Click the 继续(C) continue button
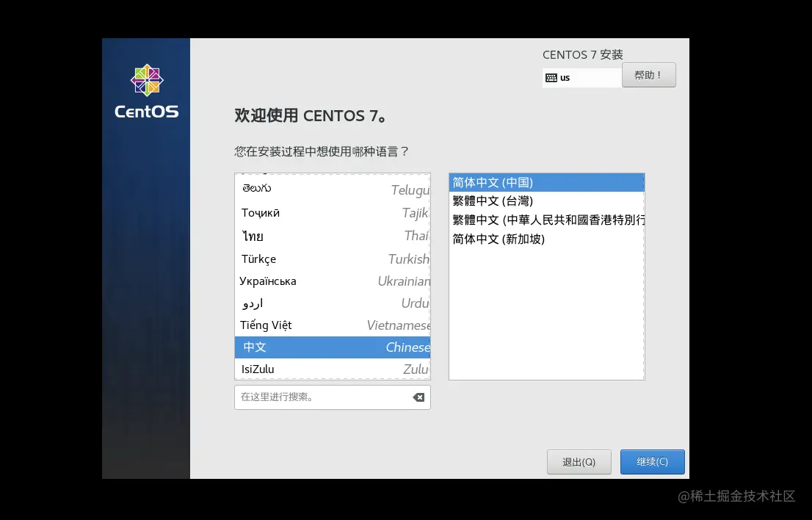 (x=653, y=461)
